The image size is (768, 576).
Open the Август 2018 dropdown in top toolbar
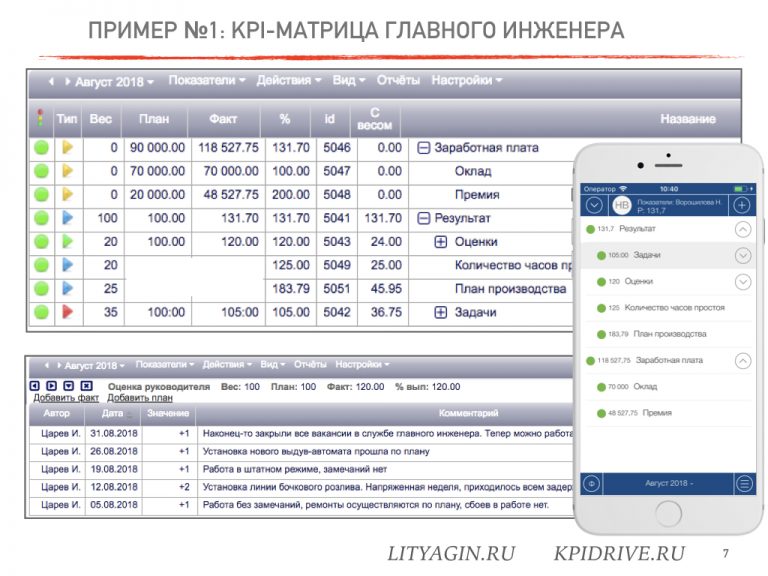(115, 82)
